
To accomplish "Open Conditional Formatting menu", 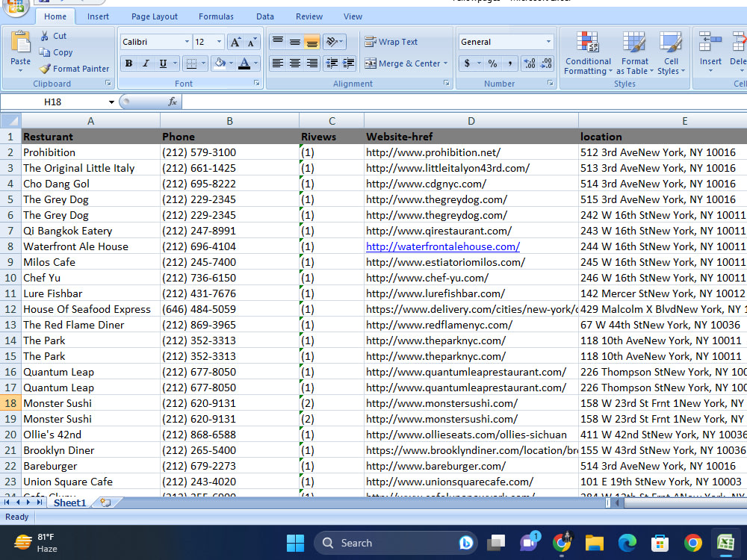I will click(x=588, y=53).
